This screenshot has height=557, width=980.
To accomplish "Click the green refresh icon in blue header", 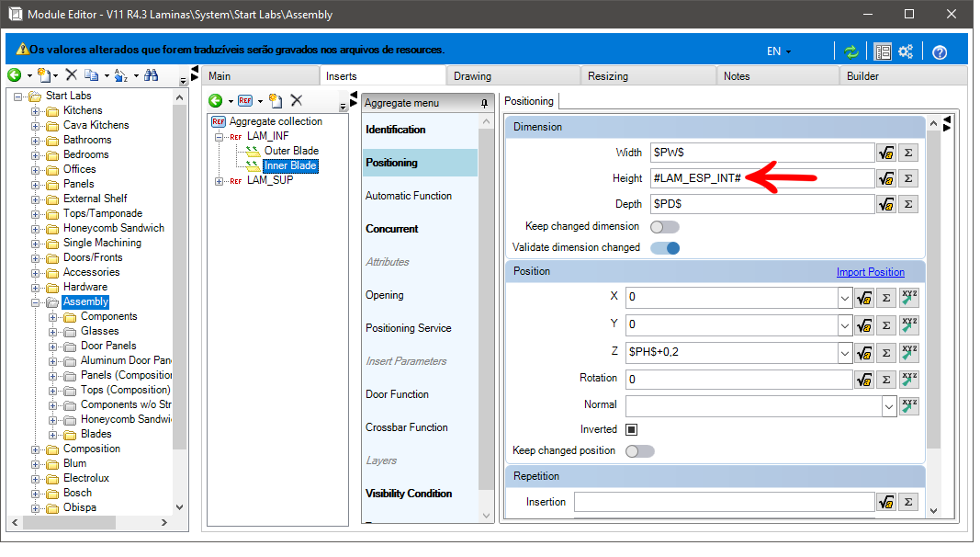I will pos(850,51).
